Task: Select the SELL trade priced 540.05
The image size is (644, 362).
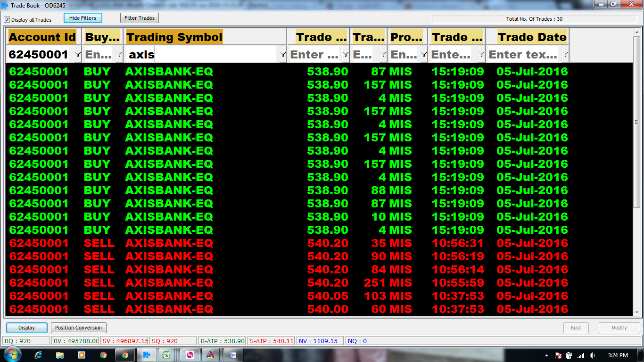Action: (319, 296)
